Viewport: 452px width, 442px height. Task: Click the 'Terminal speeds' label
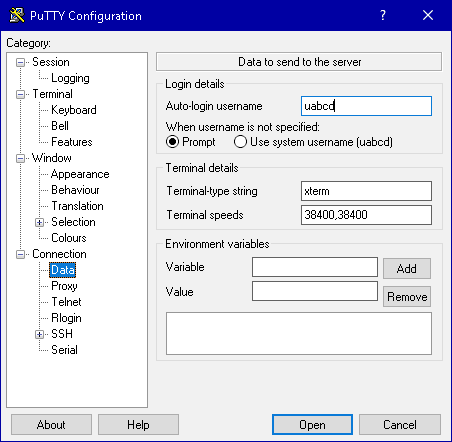coord(205,215)
